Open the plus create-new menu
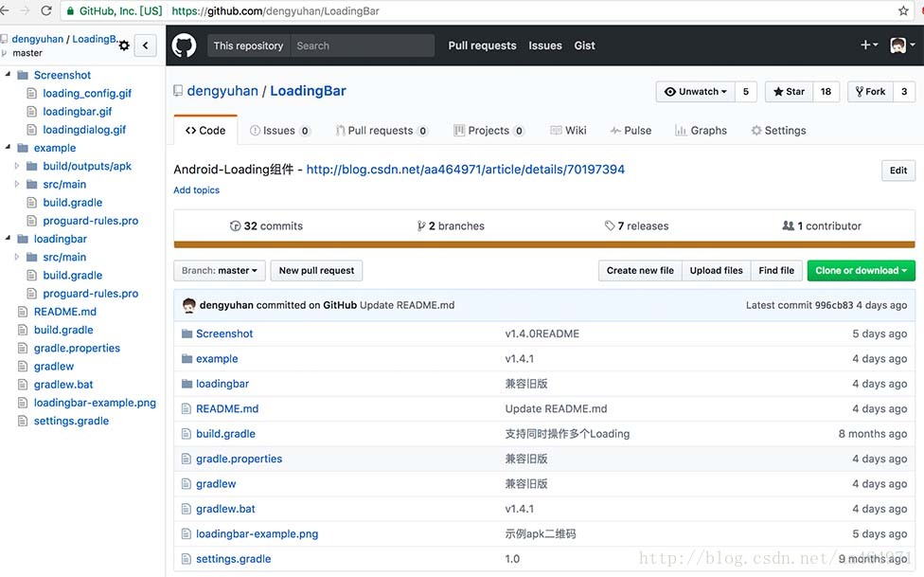 [869, 45]
